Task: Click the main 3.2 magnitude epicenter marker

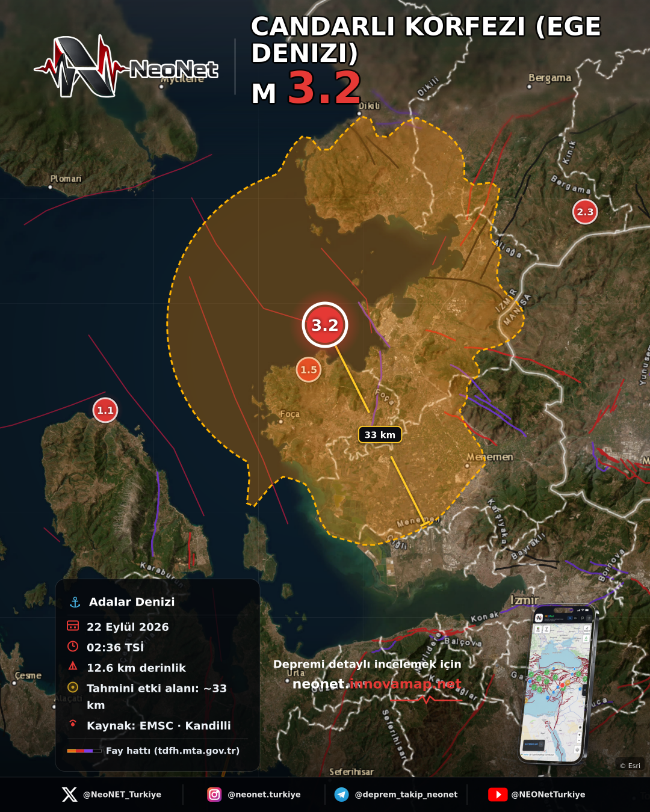Action: (x=325, y=325)
